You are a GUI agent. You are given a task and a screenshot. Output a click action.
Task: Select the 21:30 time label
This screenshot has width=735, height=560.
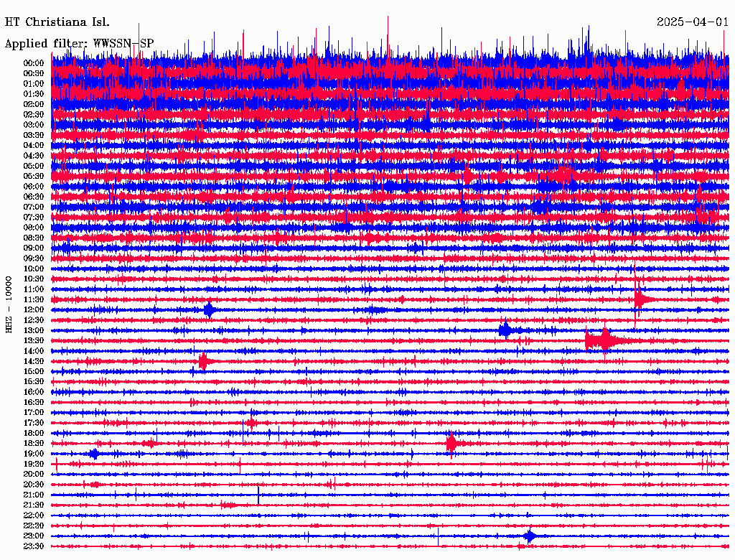coord(34,505)
